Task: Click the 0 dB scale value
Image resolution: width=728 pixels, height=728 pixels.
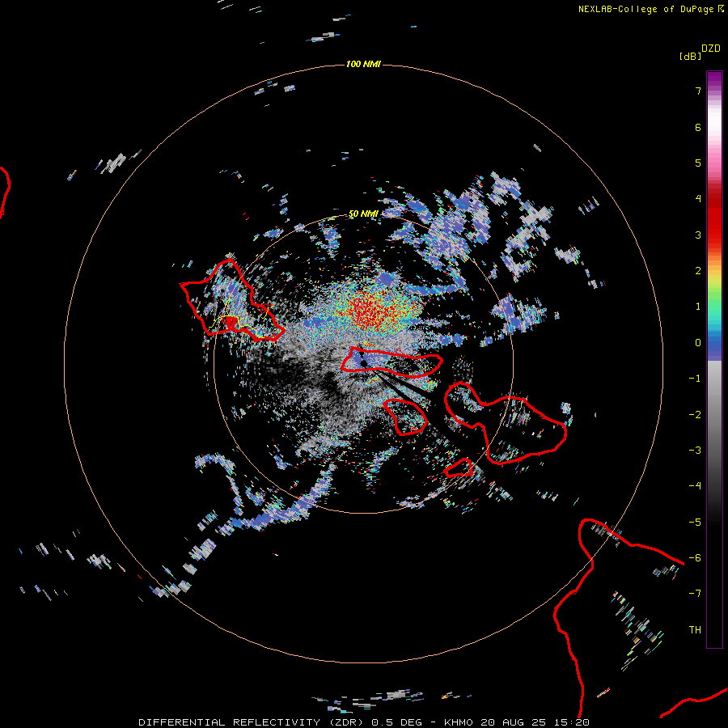Action: pyautogui.click(x=698, y=343)
